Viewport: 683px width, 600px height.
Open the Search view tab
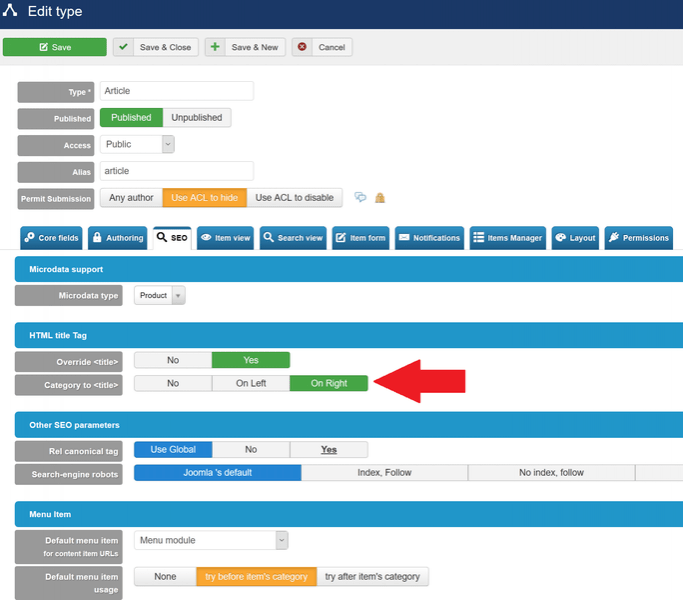[x=293, y=238]
